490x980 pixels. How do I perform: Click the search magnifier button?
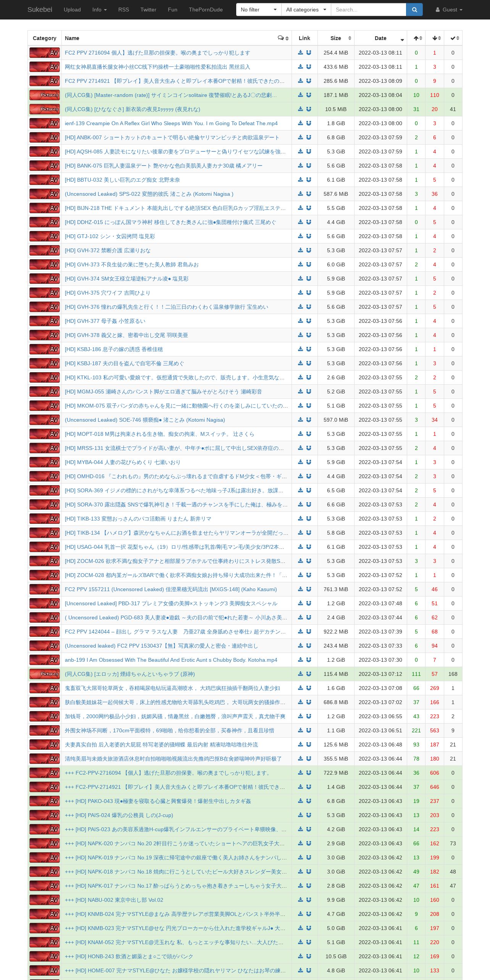[x=414, y=10]
